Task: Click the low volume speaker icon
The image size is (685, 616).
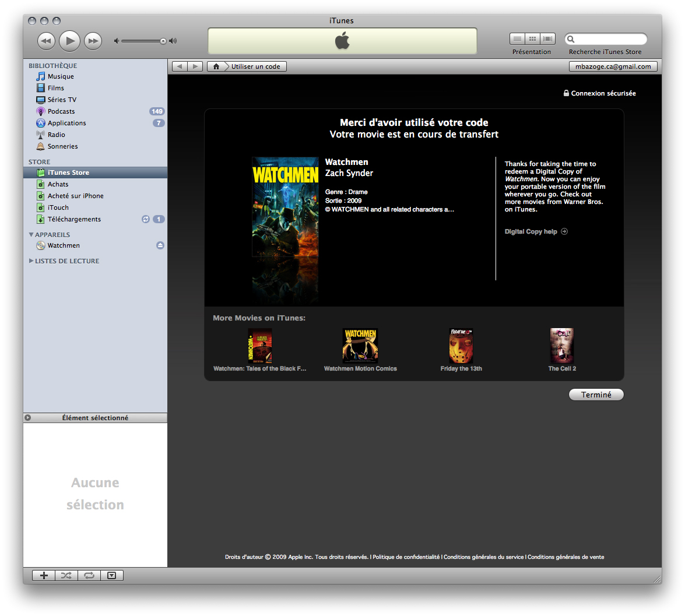Action: click(x=116, y=41)
